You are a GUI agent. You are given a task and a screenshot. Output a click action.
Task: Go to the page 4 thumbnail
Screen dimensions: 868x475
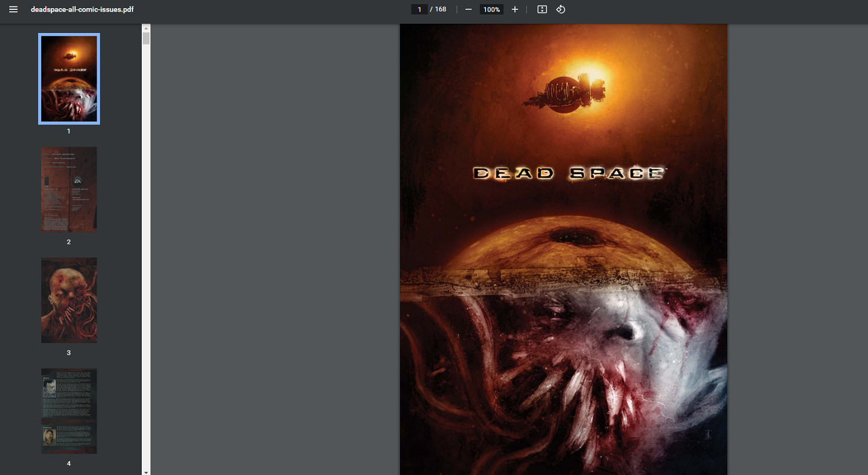(x=69, y=411)
